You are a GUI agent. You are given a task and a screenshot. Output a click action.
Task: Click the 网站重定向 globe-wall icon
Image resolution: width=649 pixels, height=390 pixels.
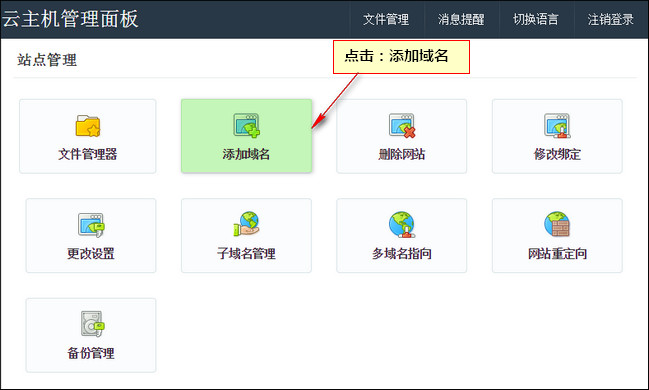[x=557, y=224]
